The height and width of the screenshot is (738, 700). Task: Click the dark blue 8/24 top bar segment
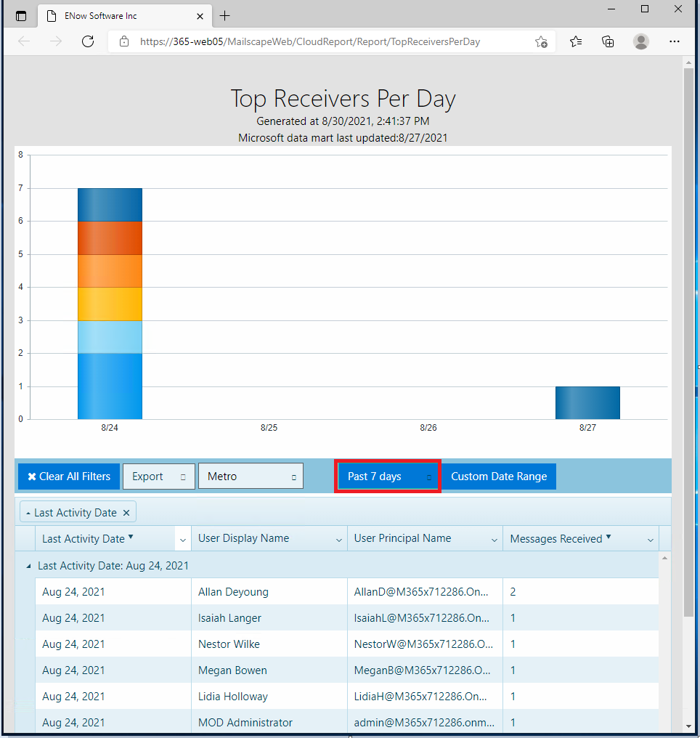[110, 205]
